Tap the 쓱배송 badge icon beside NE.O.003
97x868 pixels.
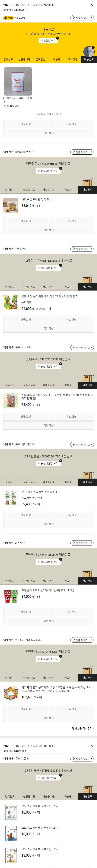(8, 18)
